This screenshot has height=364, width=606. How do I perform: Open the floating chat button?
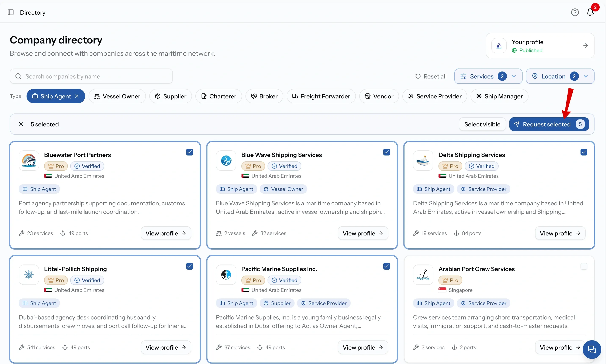[x=592, y=349]
